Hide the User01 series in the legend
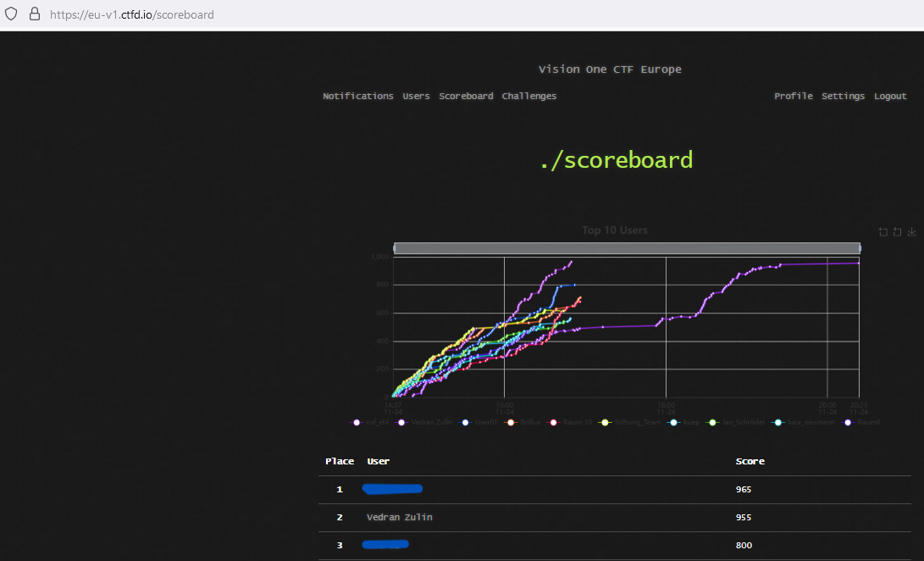 pos(483,422)
